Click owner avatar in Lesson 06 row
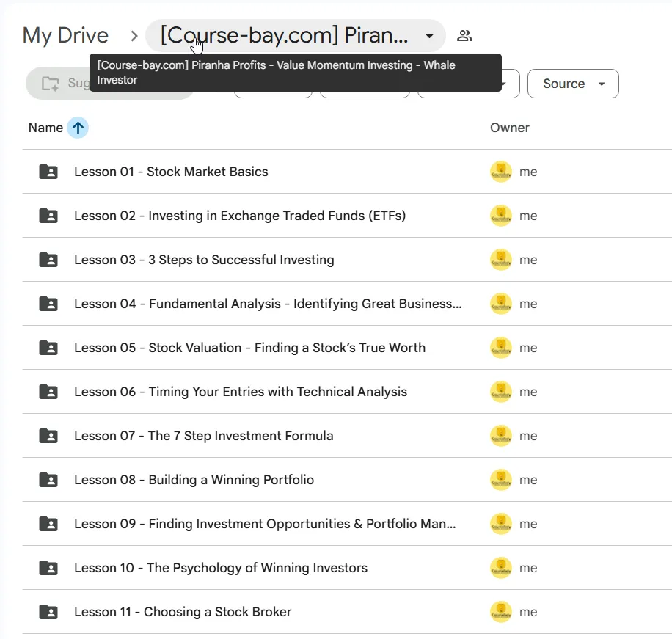Image resolution: width=672 pixels, height=639 pixels. click(501, 392)
